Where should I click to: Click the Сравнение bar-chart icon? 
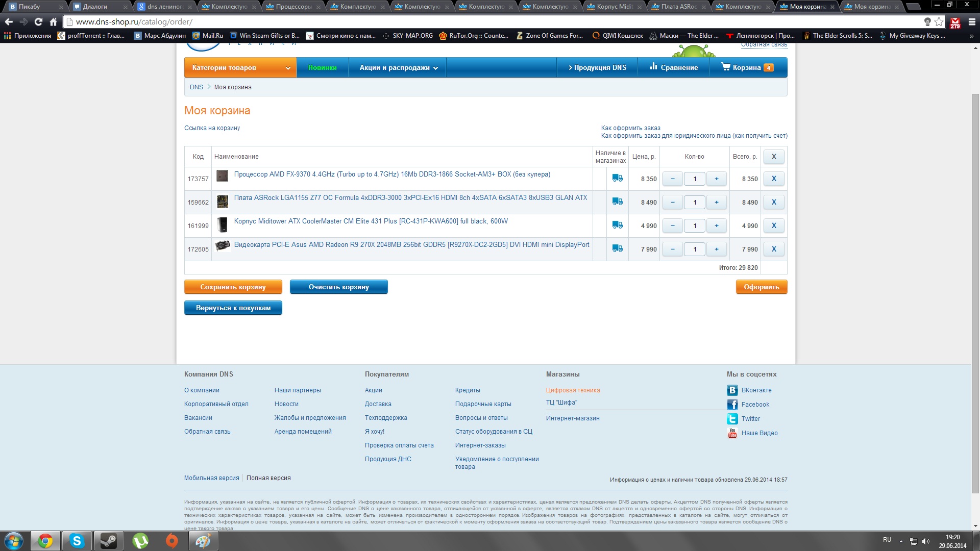[x=653, y=67]
